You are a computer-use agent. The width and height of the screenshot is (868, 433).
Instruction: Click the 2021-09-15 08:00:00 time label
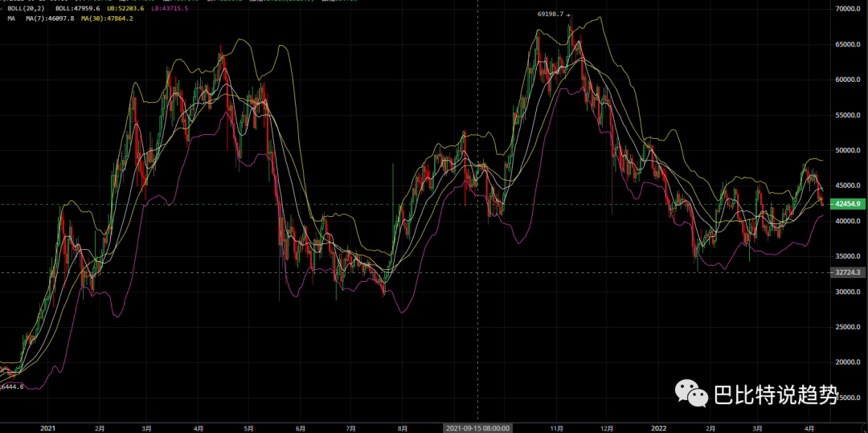click(x=477, y=427)
